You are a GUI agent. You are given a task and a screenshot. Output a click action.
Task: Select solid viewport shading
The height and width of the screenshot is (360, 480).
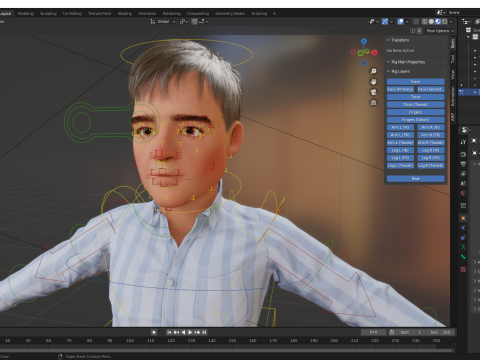click(x=431, y=22)
